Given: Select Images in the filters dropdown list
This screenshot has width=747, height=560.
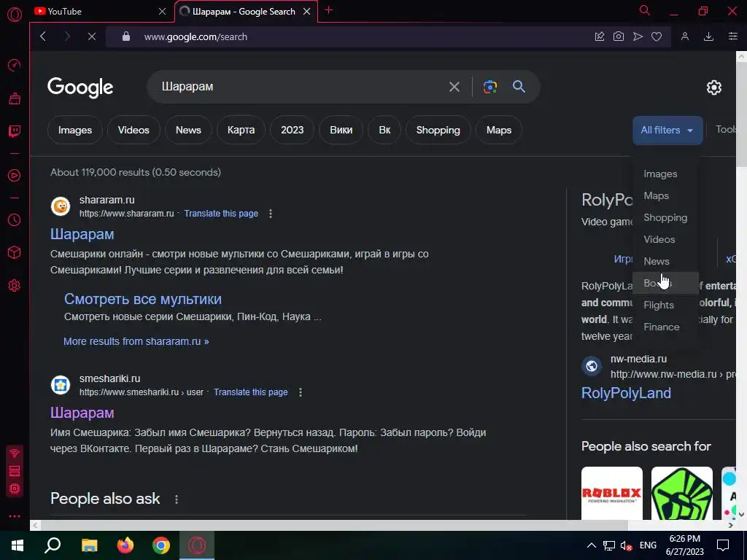Looking at the screenshot, I should tap(660, 174).
